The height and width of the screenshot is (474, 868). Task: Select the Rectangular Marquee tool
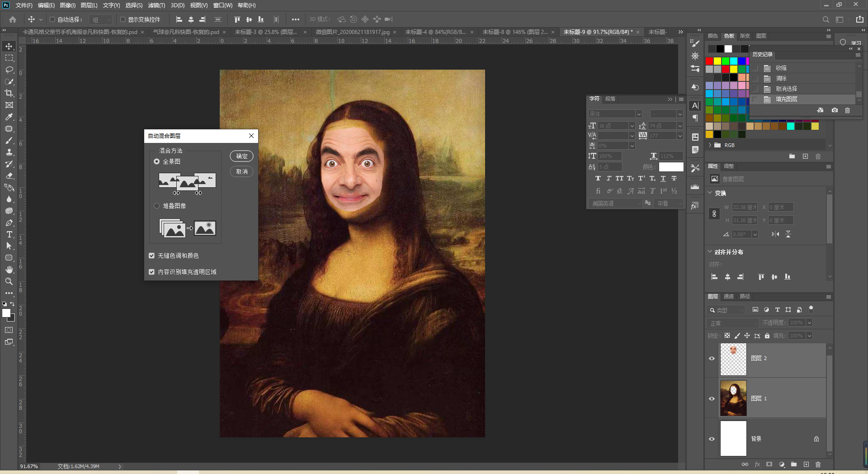9,58
